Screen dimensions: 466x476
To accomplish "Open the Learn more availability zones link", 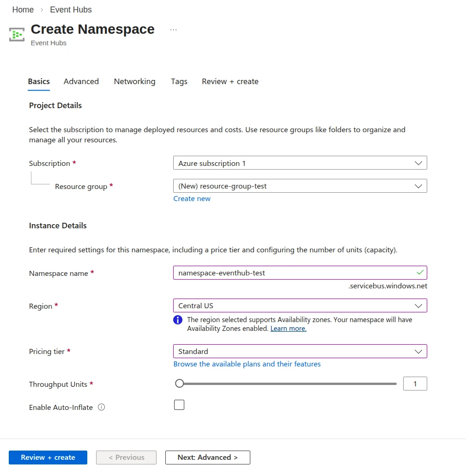I will tap(288, 329).
